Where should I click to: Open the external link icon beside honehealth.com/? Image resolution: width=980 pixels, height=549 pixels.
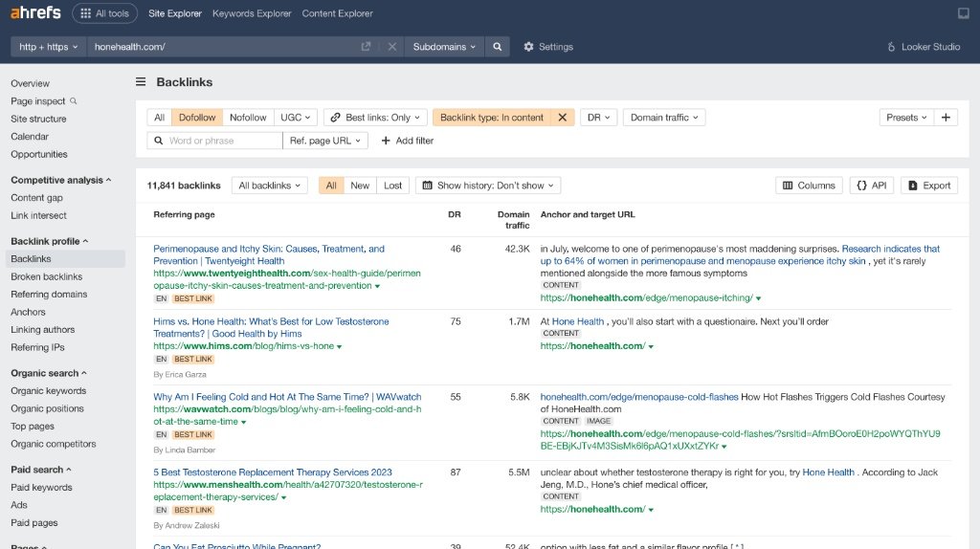tap(366, 47)
